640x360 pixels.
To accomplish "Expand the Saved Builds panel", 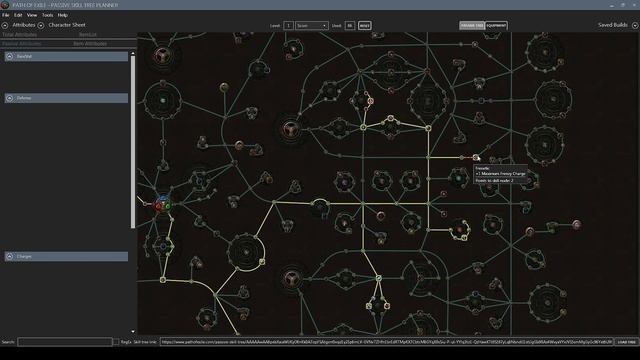I will click(635, 25).
